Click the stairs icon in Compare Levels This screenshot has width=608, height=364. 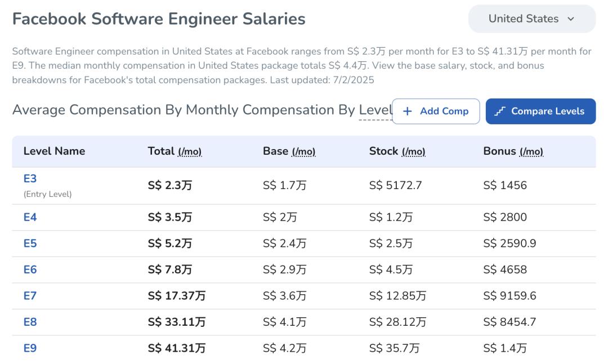coord(500,111)
